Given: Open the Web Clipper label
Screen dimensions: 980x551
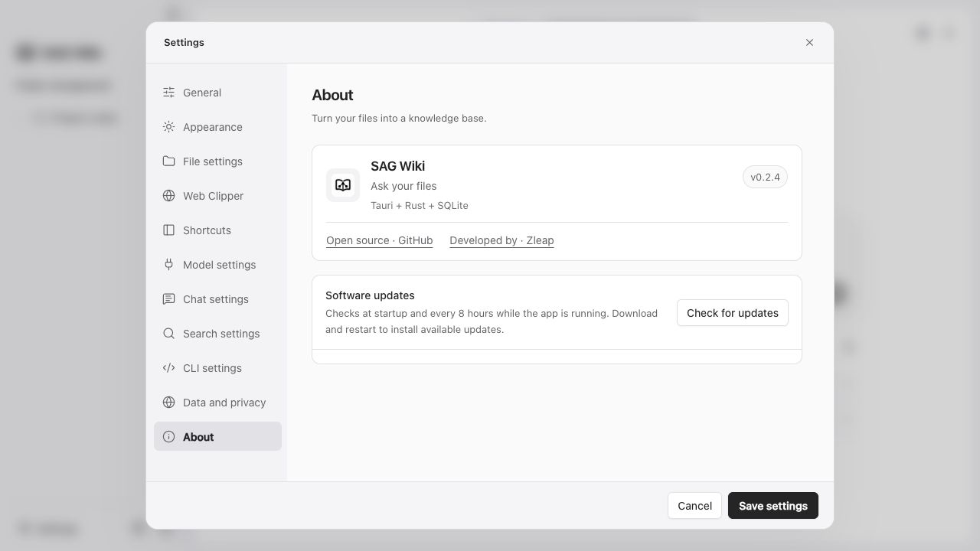Looking at the screenshot, I should (x=213, y=196).
